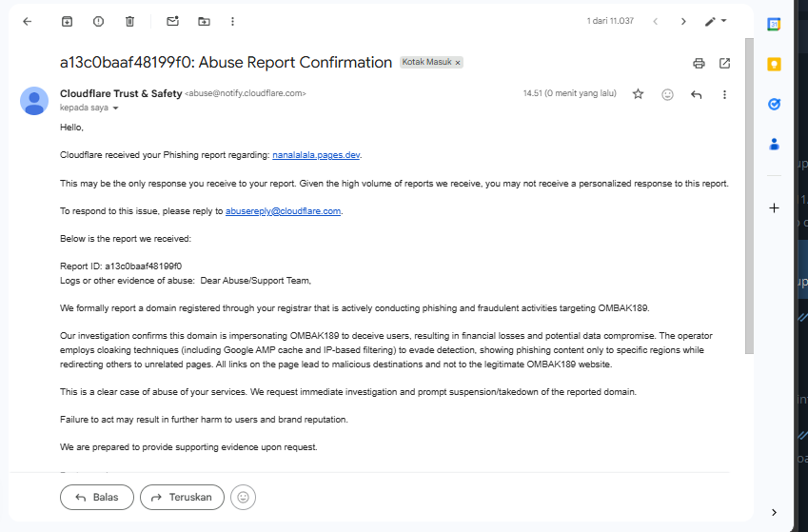Click the email's vertical scrollbar
This screenshot has height=532, width=808.
[749, 190]
